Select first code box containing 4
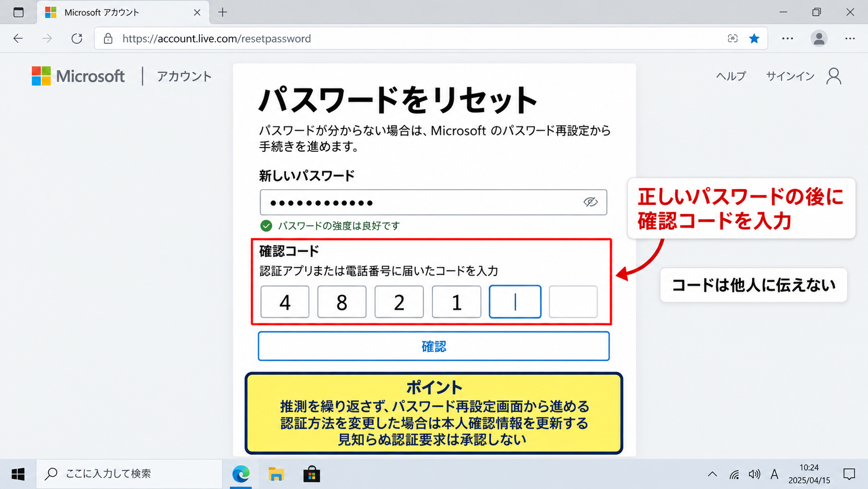Screen dimensions: 868x489 click(285, 302)
